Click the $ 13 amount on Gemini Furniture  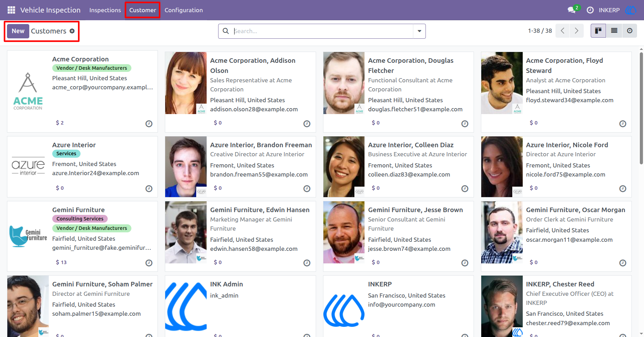click(x=61, y=262)
